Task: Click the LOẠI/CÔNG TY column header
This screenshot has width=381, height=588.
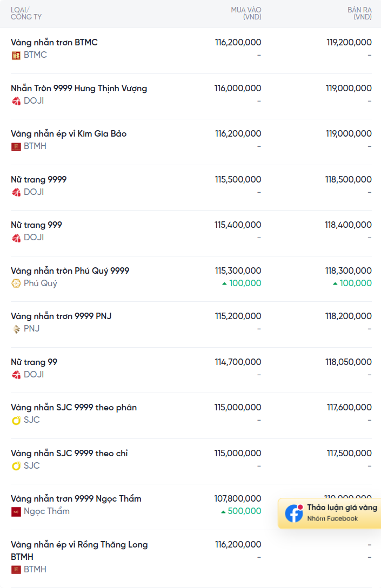Action: click(26, 13)
